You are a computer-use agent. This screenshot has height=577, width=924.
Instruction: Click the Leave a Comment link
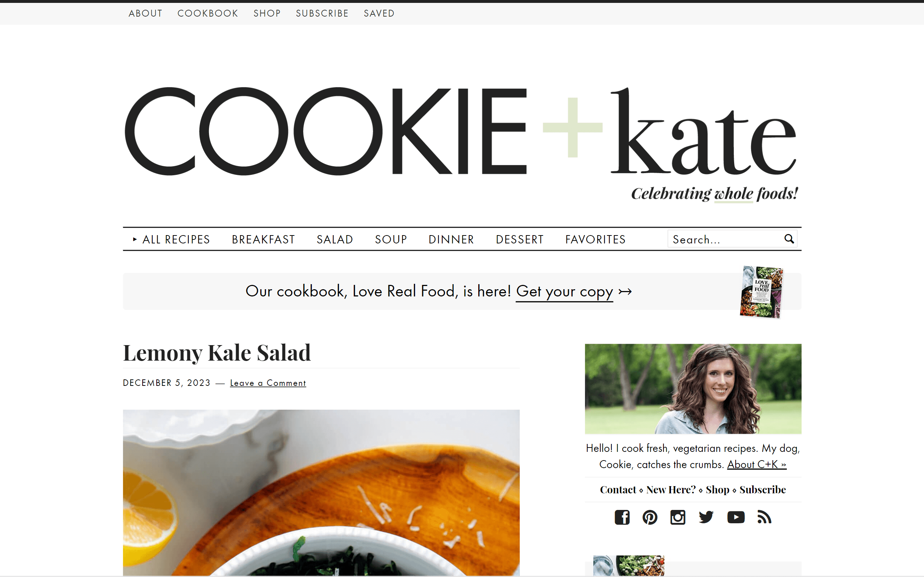(268, 383)
